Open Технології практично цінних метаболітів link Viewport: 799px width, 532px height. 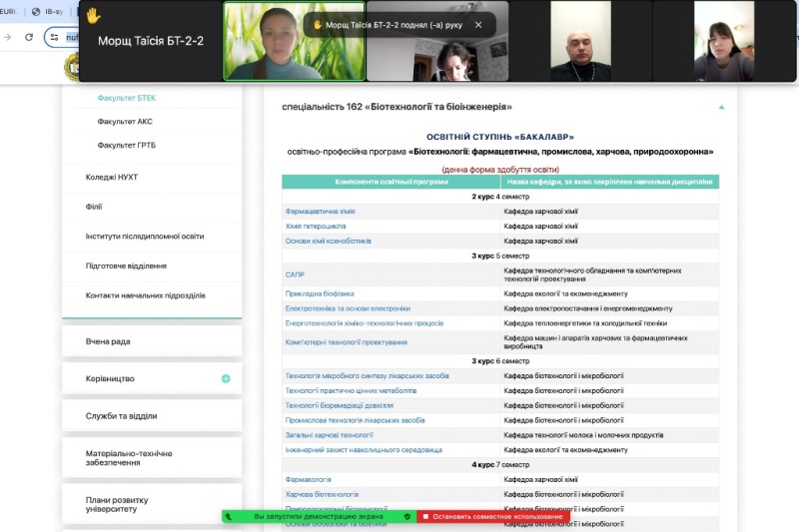pos(351,390)
